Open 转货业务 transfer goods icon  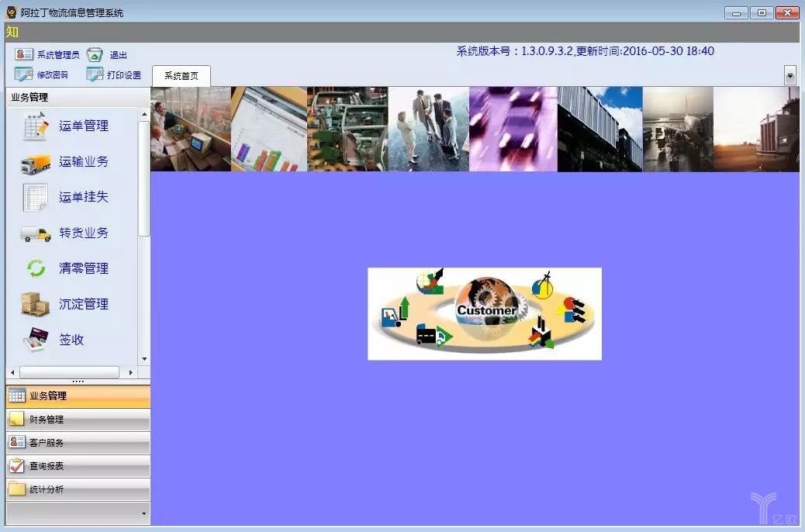coord(36,233)
